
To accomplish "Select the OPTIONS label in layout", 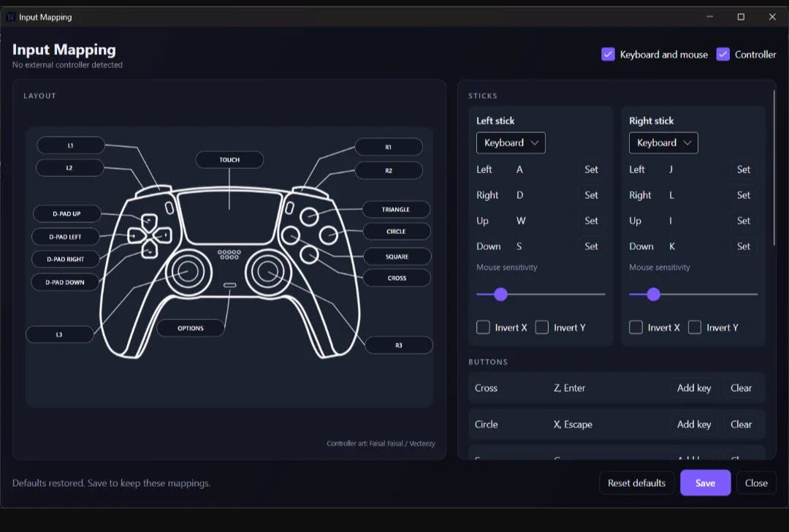I will coord(191,328).
